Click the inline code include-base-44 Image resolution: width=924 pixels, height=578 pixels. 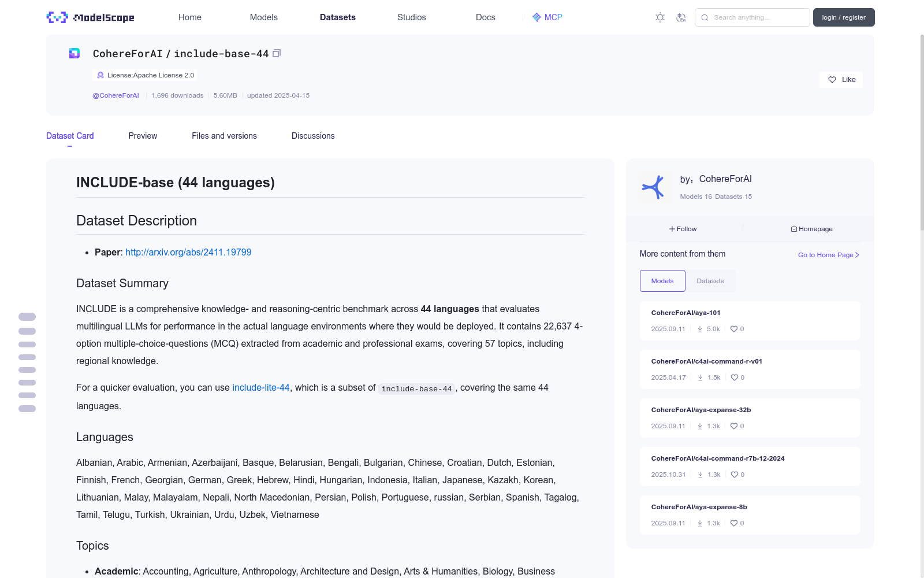pyautogui.click(x=416, y=388)
